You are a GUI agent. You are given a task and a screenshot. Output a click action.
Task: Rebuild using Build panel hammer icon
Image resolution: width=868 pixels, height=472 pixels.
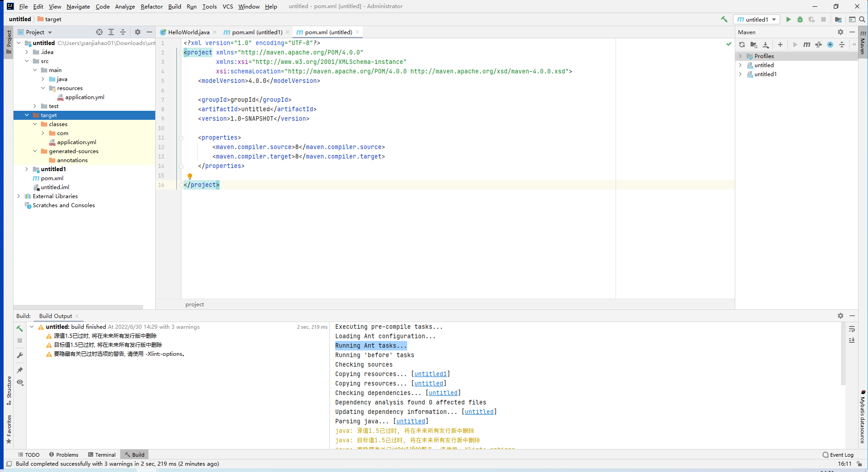[20, 328]
